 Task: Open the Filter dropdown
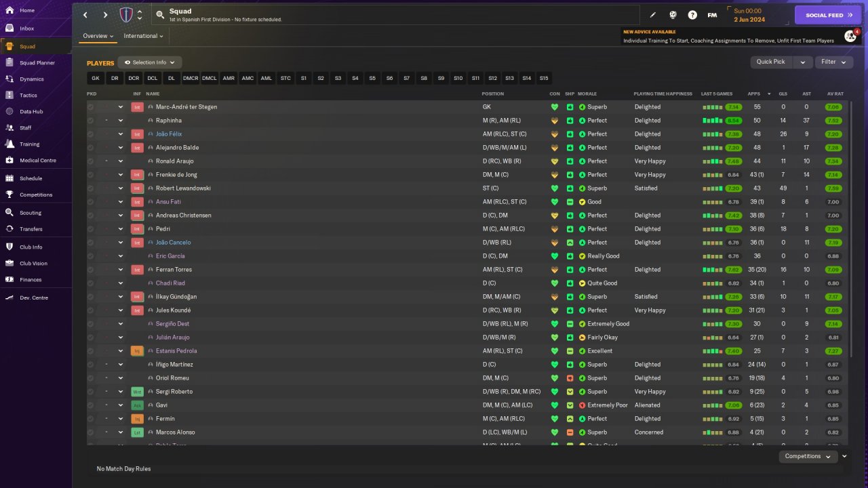coord(834,62)
